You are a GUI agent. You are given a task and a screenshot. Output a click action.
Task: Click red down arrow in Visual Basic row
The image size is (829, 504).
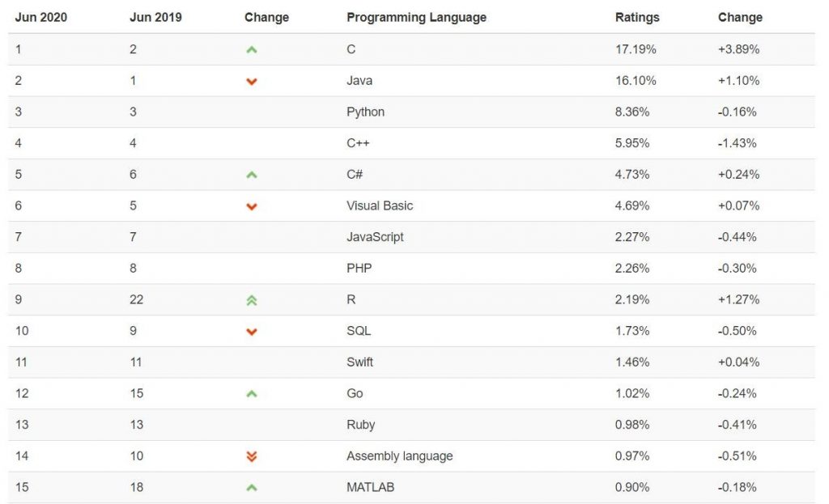(252, 206)
